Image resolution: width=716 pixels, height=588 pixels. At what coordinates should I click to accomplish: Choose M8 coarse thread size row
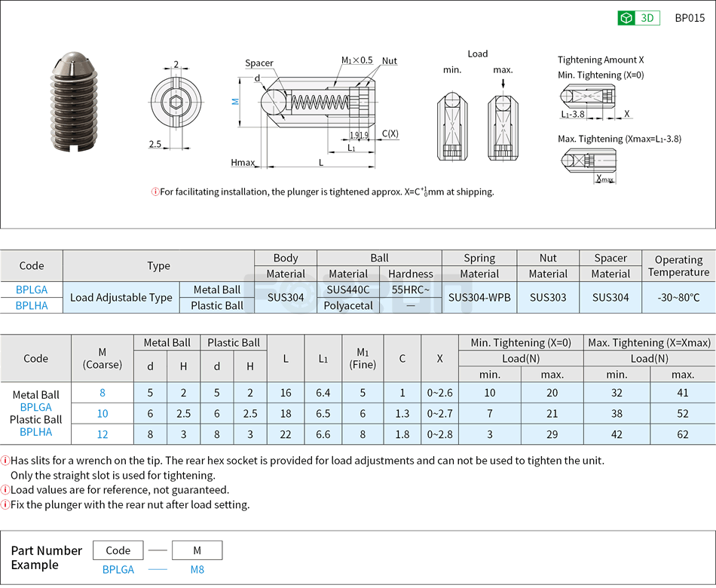click(102, 393)
